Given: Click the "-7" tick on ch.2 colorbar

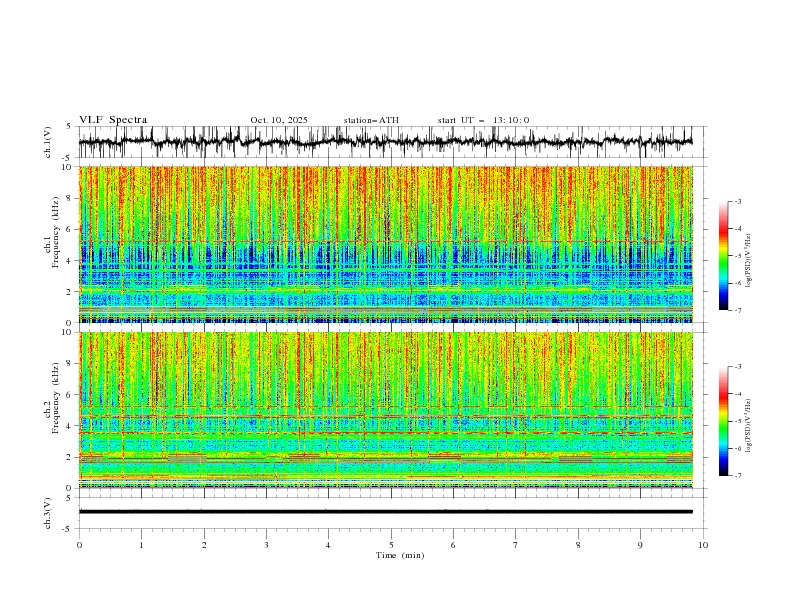Looking at the screenshot, I should tap(738, 476).
